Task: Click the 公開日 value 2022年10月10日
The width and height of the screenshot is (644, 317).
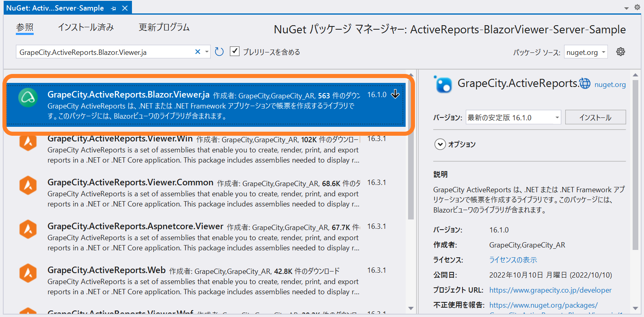Action: click(x=550, y=275)
